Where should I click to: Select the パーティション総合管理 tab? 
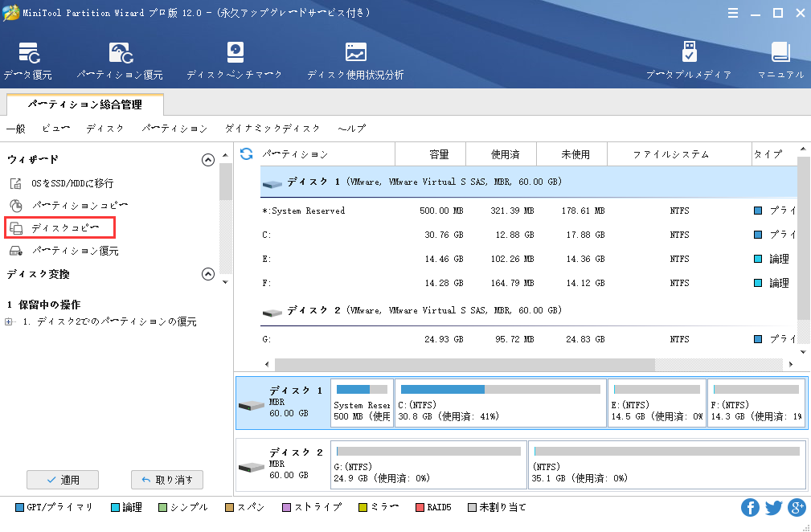85,105
